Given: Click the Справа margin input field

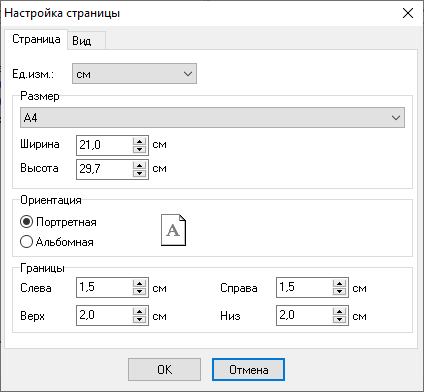Looking at the screenshot, I should pyautogui.click(x=305, y=287).
